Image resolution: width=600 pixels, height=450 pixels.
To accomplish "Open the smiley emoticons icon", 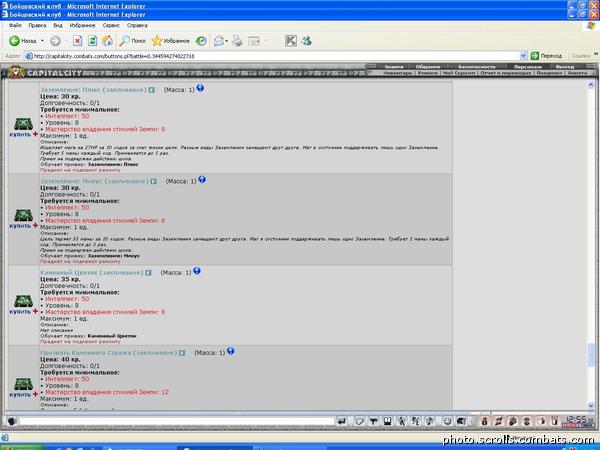I will tap(447, 421).
